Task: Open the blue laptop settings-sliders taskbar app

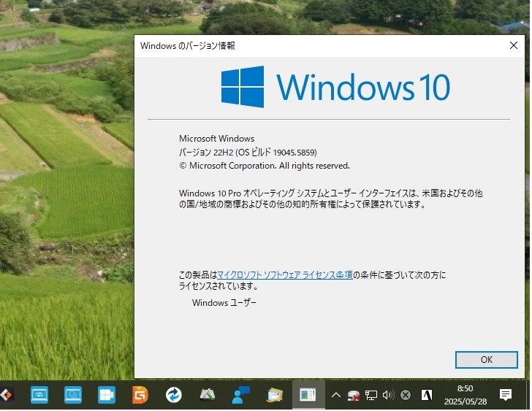Action: (39, 396)
